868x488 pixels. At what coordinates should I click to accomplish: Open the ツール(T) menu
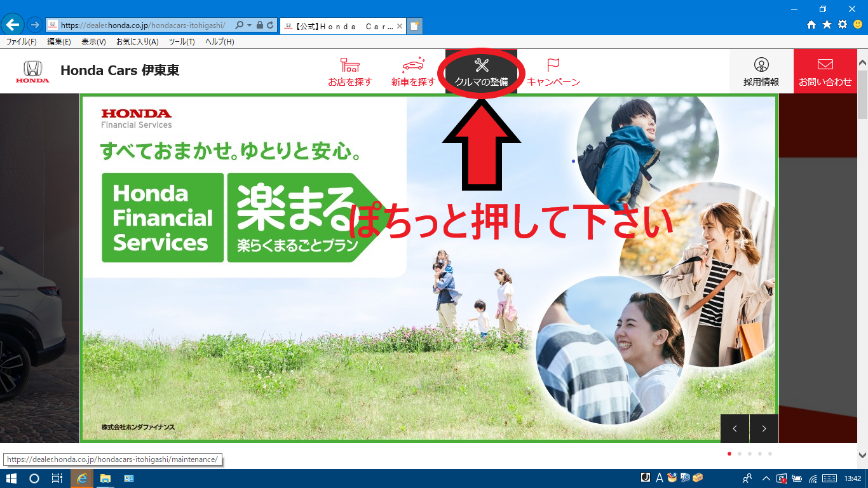click(182, 42)
